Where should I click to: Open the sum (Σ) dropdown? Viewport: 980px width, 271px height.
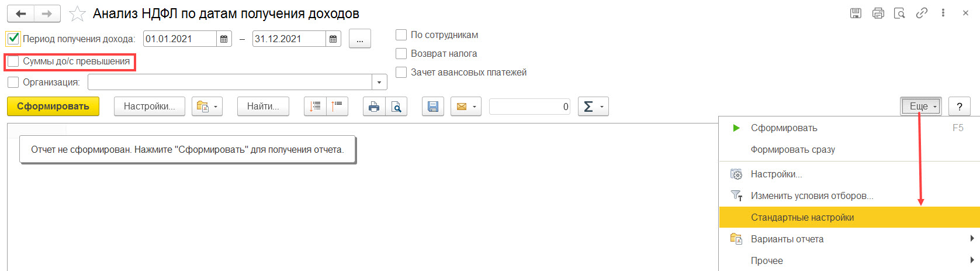593,107
